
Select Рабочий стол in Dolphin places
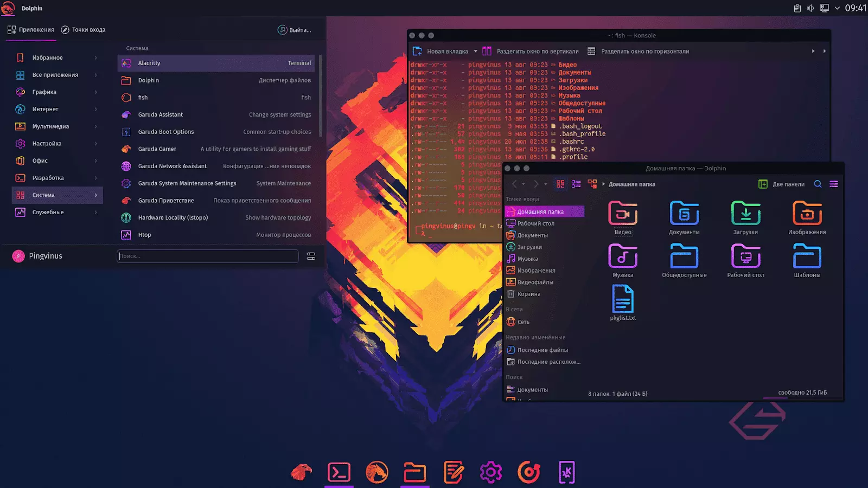[x=544, y=223]
